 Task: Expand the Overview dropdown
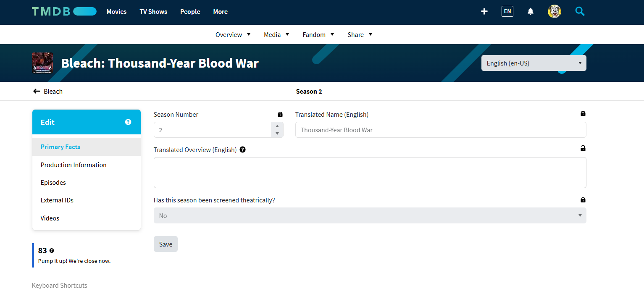[233, 34]
